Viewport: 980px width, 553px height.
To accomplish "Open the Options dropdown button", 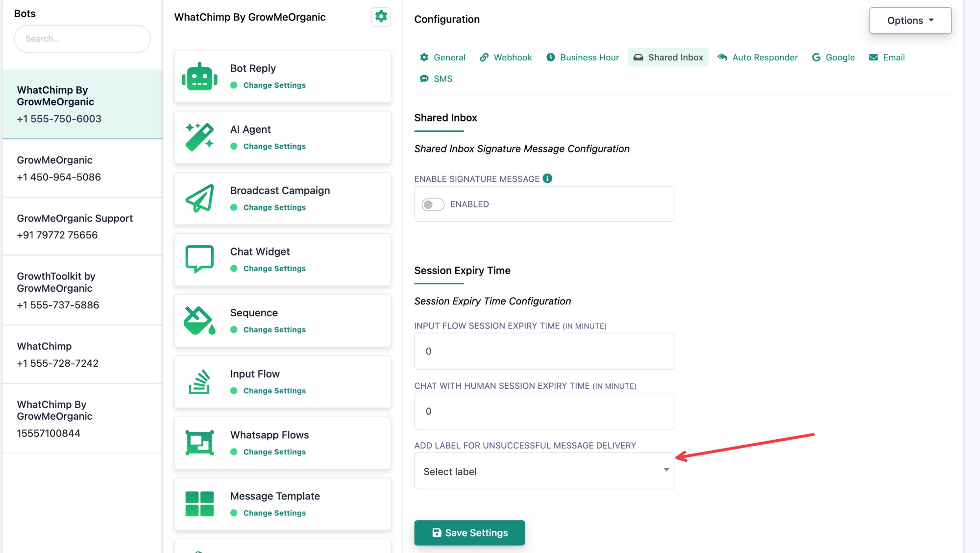I will coord(910,21).
